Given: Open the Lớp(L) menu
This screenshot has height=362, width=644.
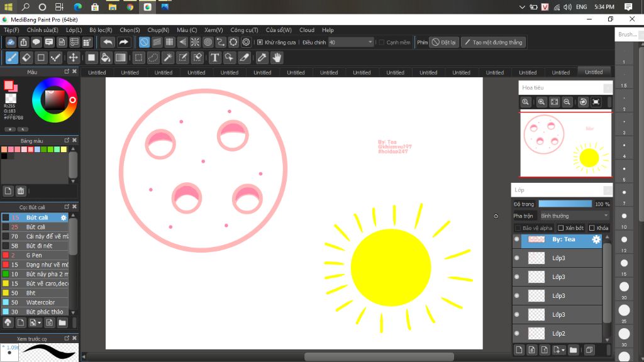Looking at the screenshot, I should click(x=74, y=30).
